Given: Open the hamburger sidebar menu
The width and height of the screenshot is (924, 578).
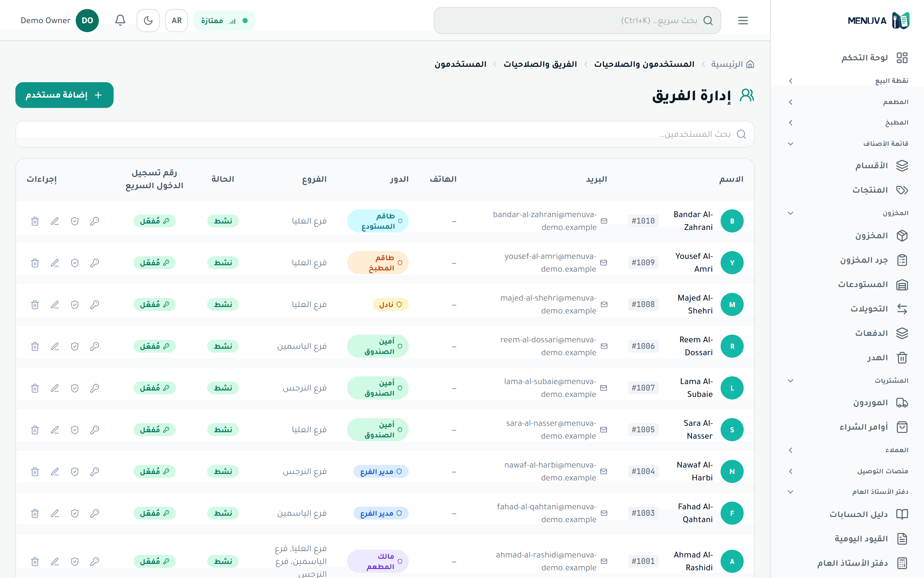Looking at the screenshot, I should point(743,20).
